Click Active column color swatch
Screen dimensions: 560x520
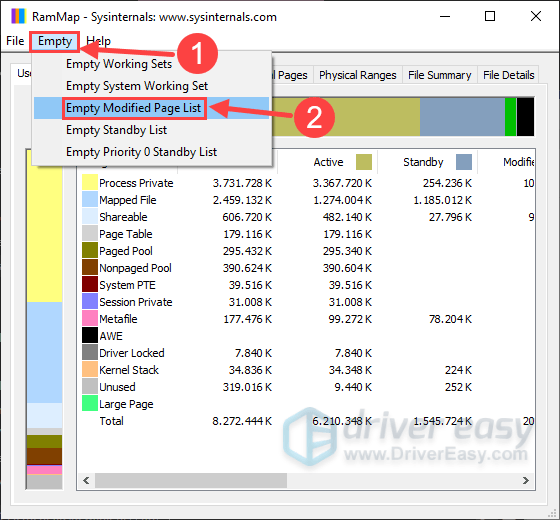(364, 162)
